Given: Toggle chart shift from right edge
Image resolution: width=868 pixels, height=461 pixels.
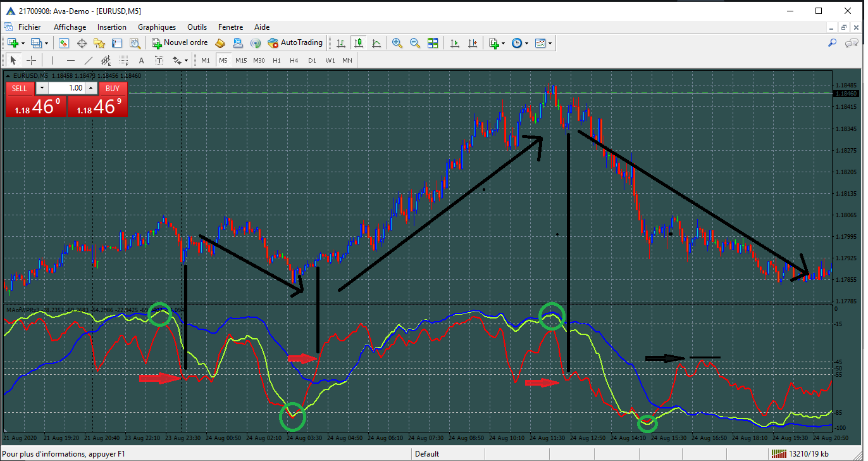Looking at the screenshot, I should 473,42.
